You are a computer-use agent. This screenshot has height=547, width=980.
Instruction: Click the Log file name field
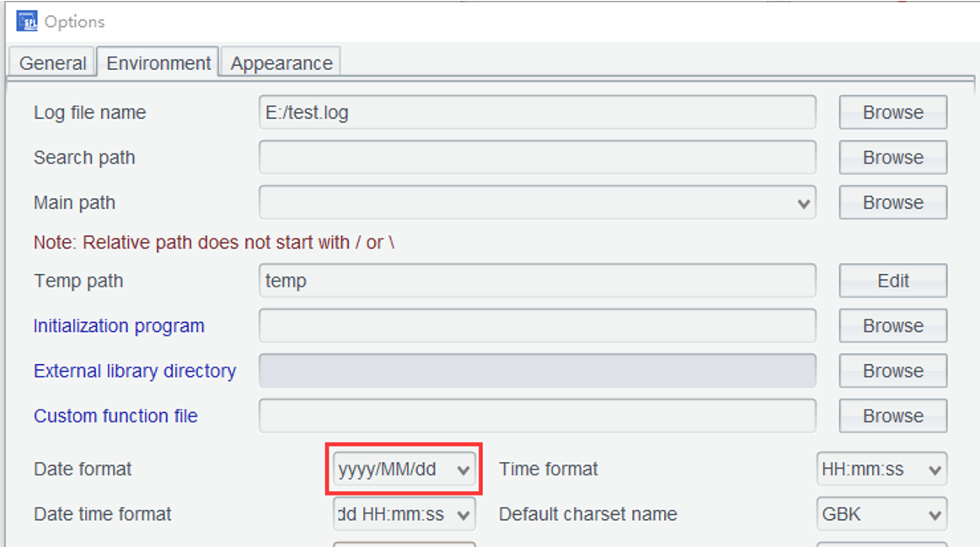[x=537, y=112]
